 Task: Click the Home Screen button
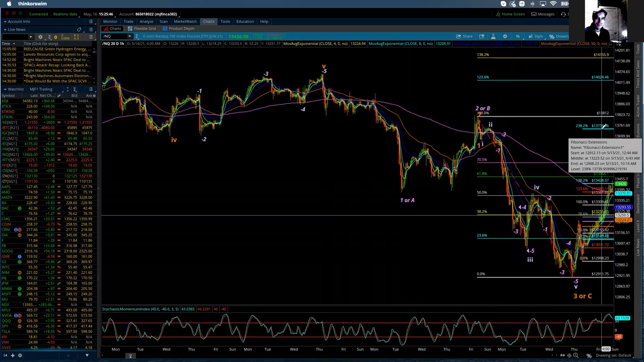(510, 14)
